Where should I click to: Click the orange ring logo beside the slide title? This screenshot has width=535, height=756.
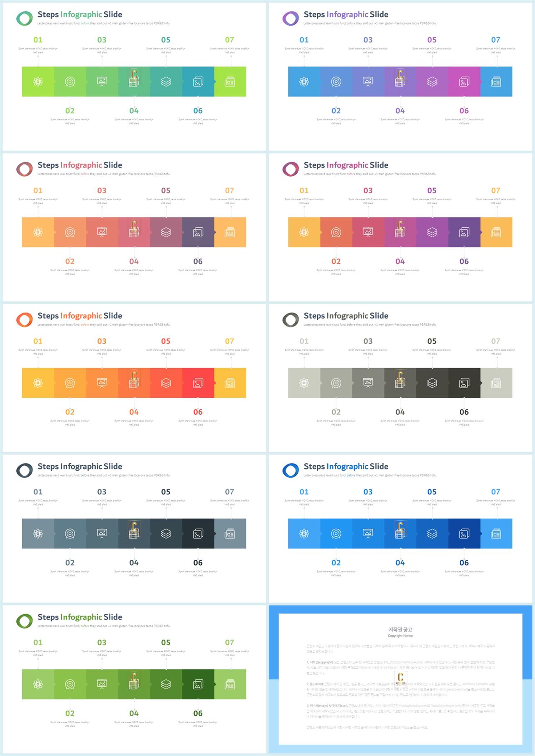pos(24,320)
